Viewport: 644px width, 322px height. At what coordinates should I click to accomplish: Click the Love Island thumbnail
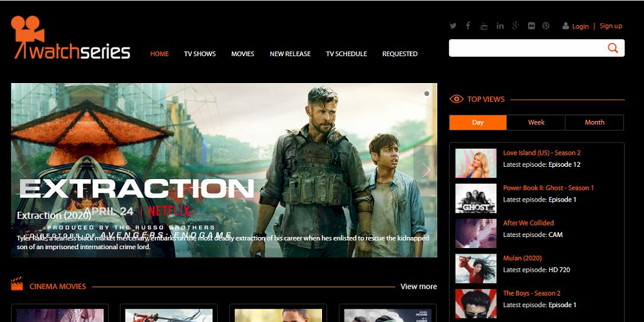[476, 163]
